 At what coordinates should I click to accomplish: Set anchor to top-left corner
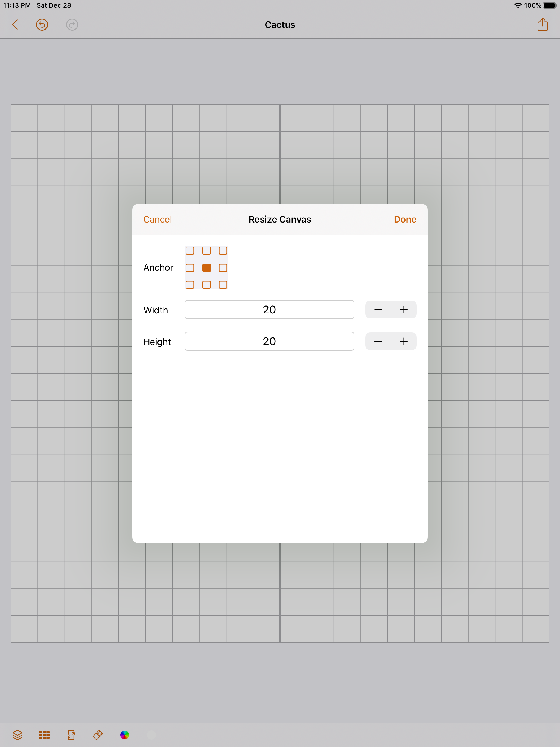tap(190, 250)
